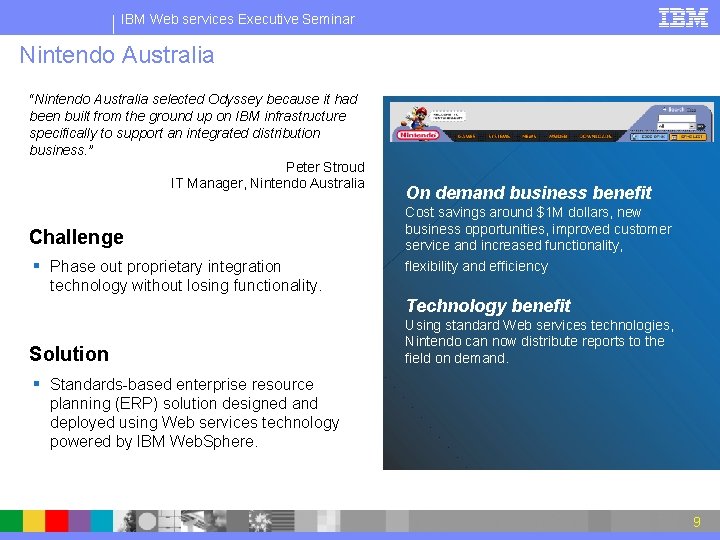Click the search input field in the Nintendo banner
Screen dimensions: 720x540
[x=677, y=118]
